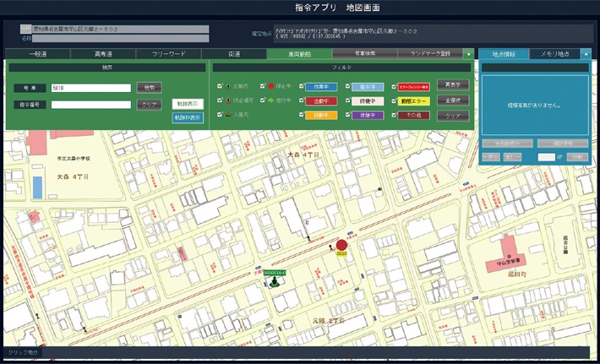
Task: Switch to the 高速道 tab
Action: pos(103,54)
